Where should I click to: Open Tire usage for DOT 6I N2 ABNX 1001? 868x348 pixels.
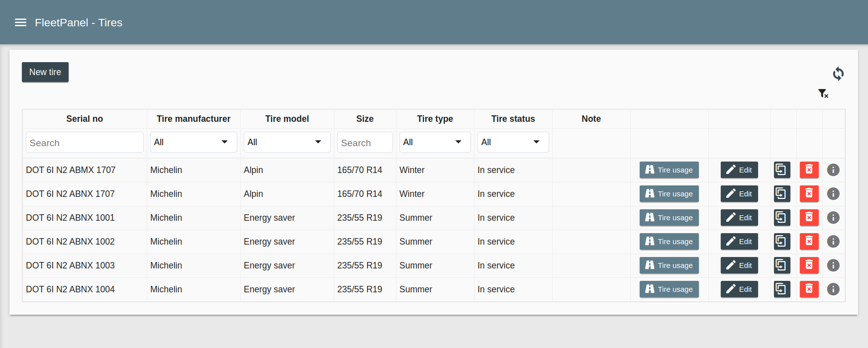(x=669, y=218)
